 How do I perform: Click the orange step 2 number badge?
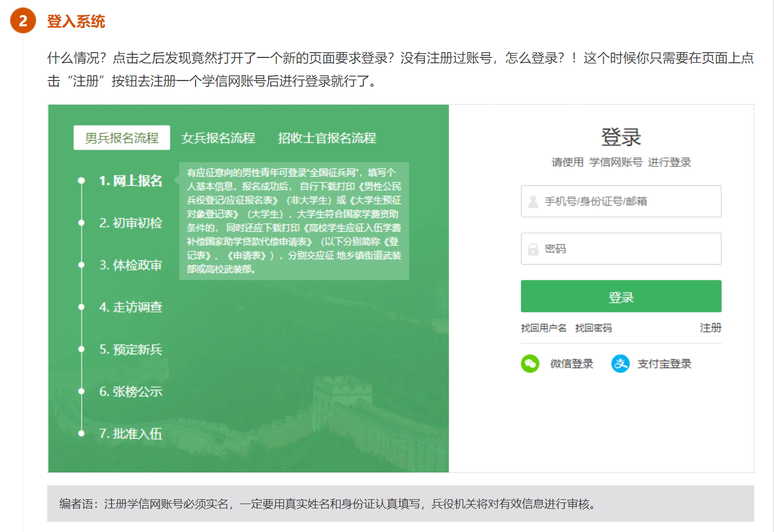pos(23,21)
